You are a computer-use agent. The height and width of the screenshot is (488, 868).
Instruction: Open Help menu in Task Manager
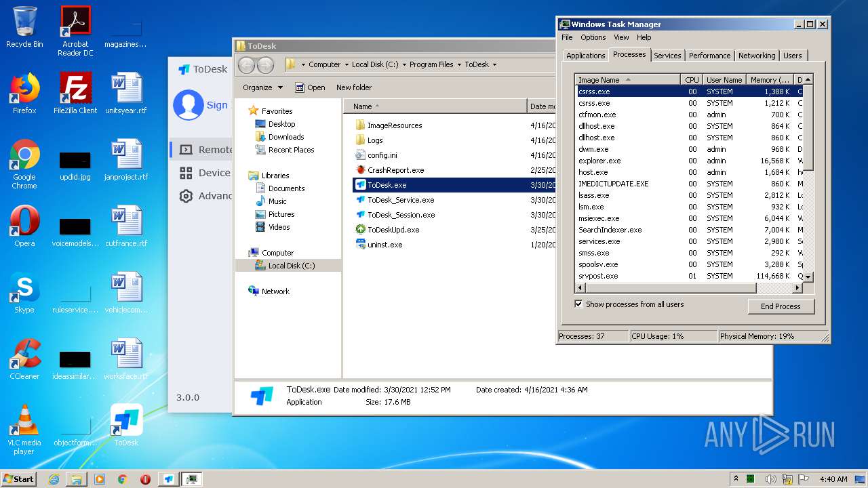coord(644,37)
